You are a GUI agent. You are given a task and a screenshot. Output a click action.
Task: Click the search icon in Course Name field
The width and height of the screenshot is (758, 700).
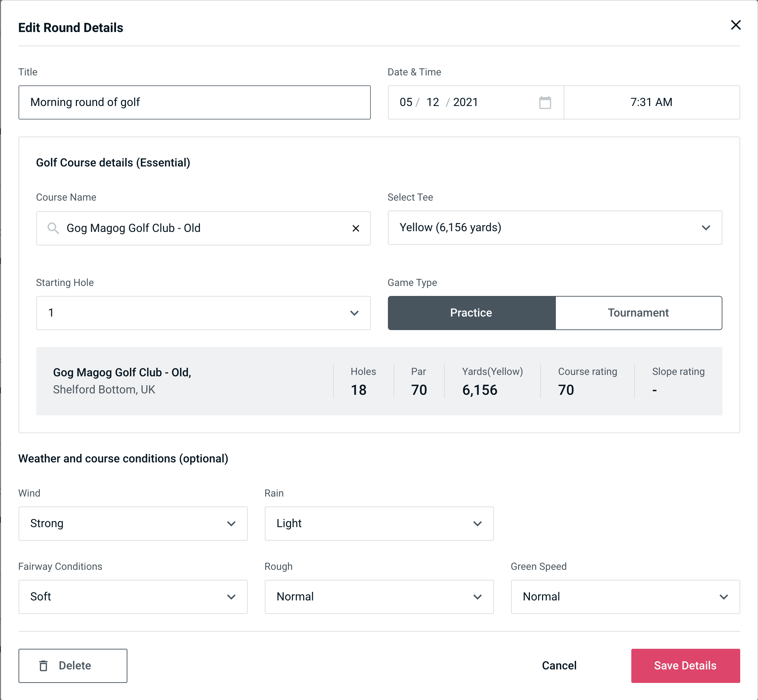(x=53, y=228)
